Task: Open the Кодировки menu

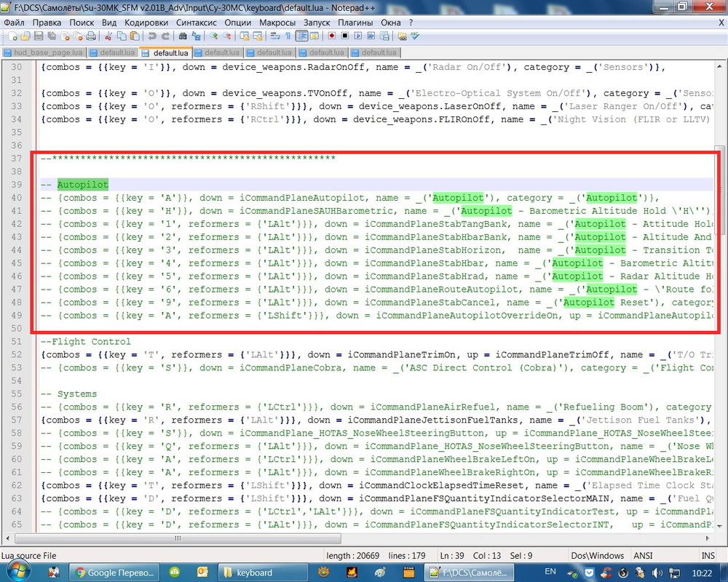Action: [x=146, y=23]
